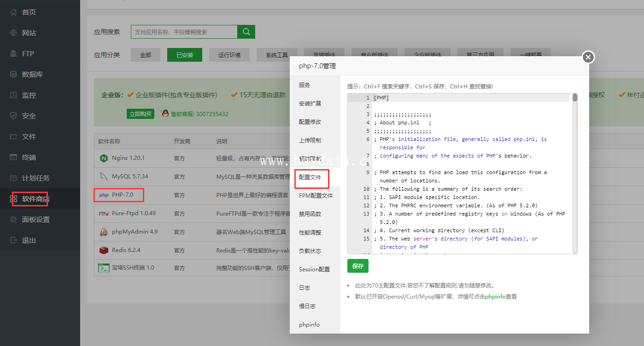Switch to the FPM配置文件 tab
This screenshot has height=346, width=644.
[316, 196]
